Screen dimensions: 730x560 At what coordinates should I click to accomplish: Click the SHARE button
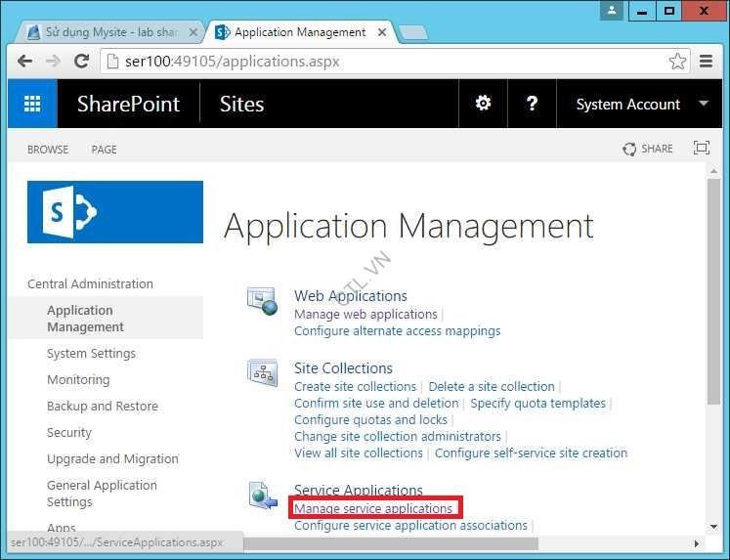point(648,149)
